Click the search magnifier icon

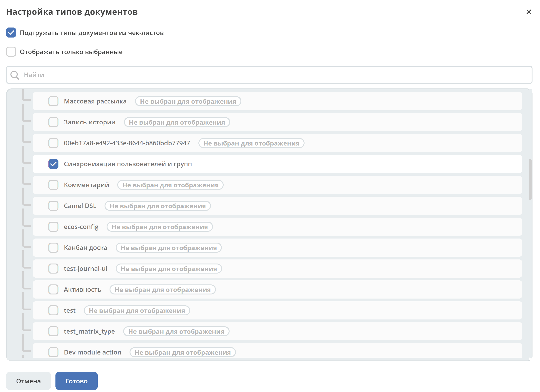click(x=15, y=75)
